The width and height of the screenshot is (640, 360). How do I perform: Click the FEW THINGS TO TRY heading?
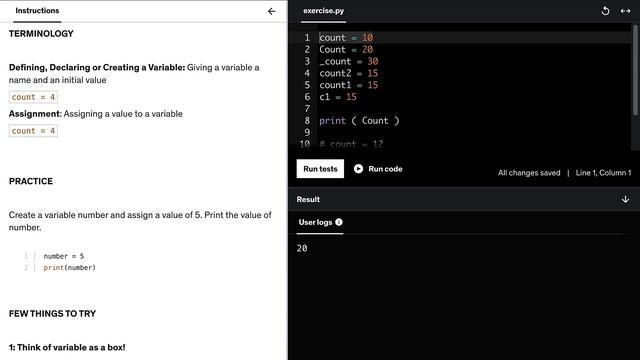53,313
